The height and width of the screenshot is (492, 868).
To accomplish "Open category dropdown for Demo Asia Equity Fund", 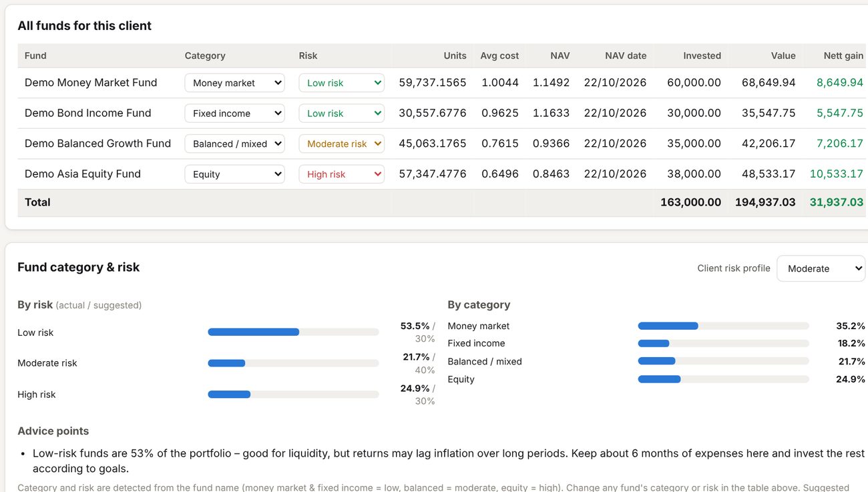I will tap(234, 174).
